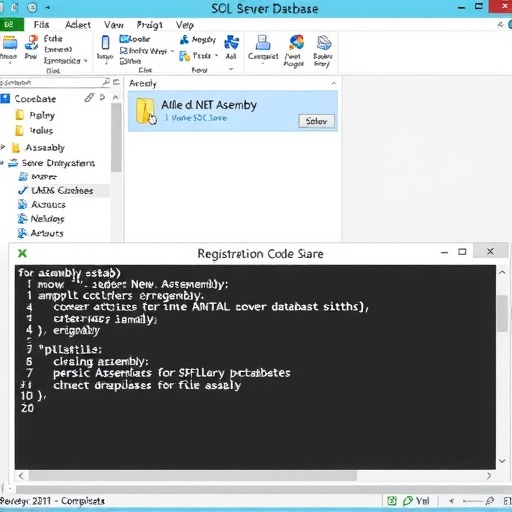Click the colorful Neet Progee icon
This screenshot has height=512, width=512.
[296, 42]
